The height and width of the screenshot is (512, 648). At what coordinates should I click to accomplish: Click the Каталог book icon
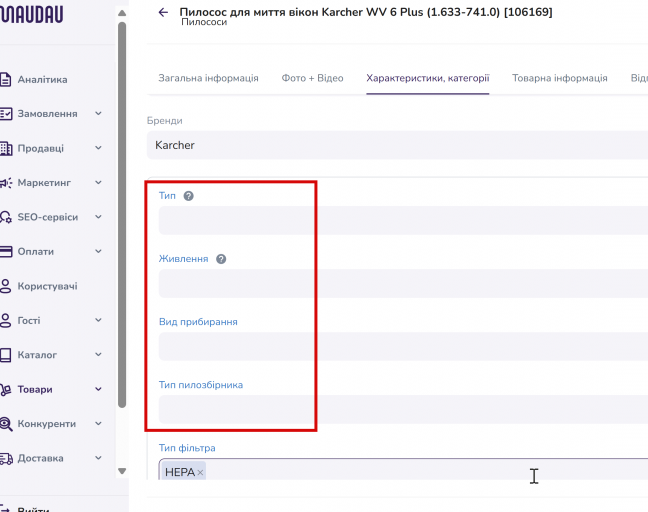tap(5, 355)
